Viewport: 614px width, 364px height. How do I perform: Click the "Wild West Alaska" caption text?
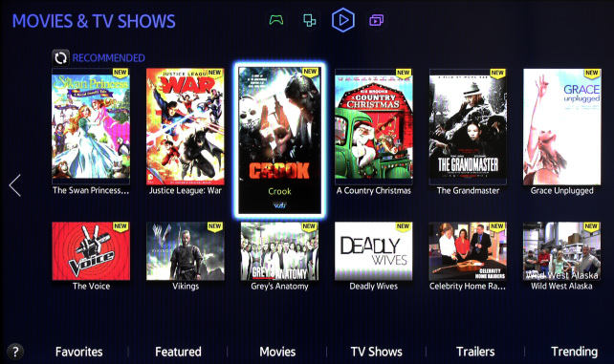click(x=561, y=286)
